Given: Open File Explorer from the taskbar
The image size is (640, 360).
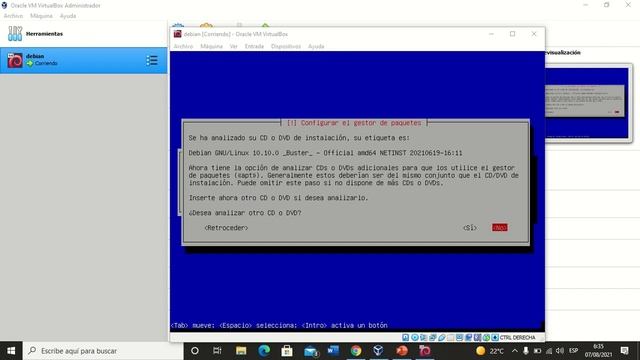Looking at the screenshot, I should (x=241, y=351).
